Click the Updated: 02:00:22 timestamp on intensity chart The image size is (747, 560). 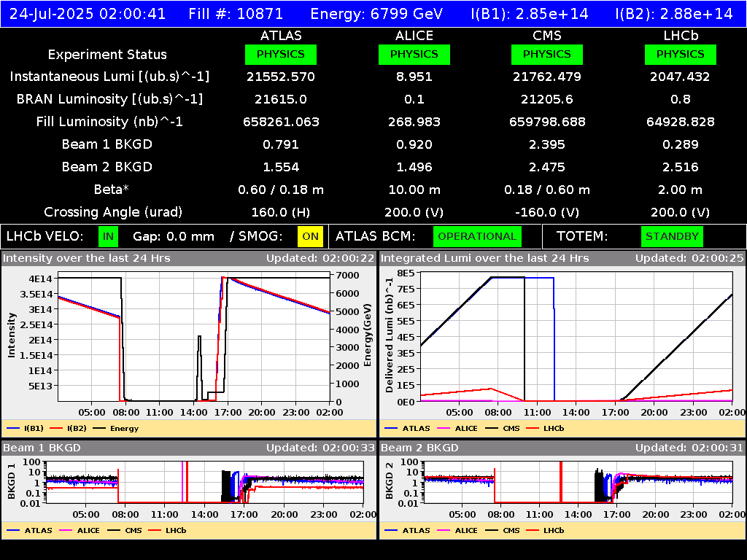pos(320,258)
